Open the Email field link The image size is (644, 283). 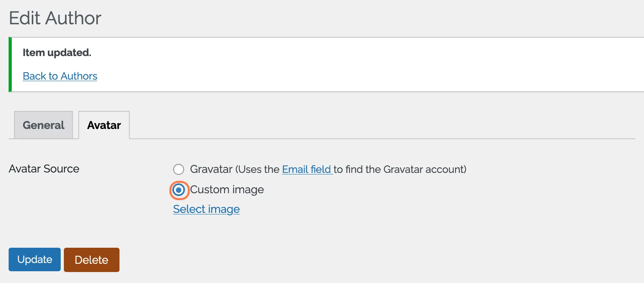[308, 169]
